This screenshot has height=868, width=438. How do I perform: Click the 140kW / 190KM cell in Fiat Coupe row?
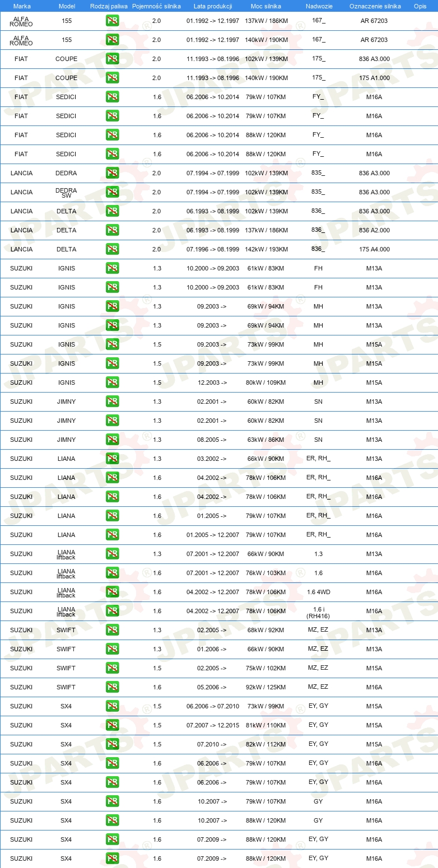click(x=267, y=78)
